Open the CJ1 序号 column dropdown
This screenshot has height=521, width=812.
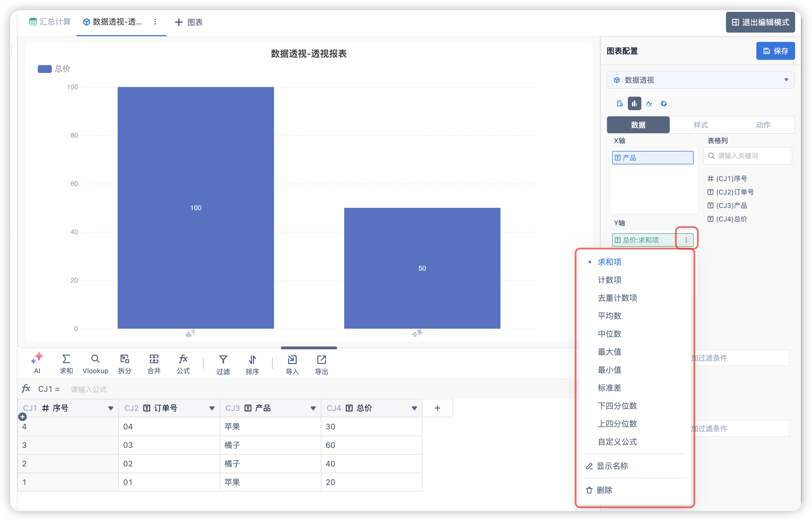pos(110,408)
